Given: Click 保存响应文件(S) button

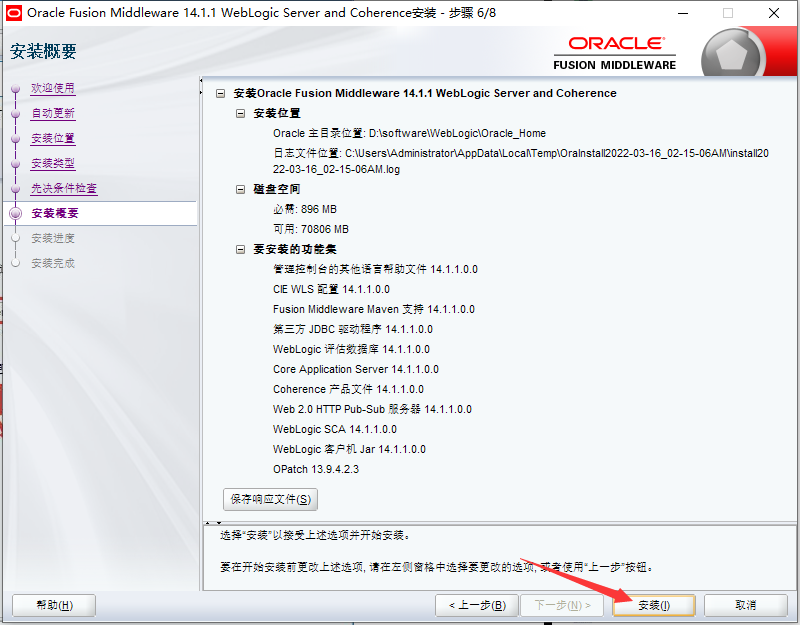Looking at the screenshot, I should 270,499.
